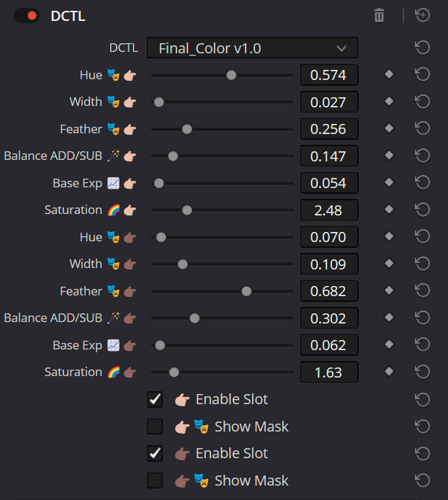
Task: Reset the 0.027 Width value
Action: 423,102
